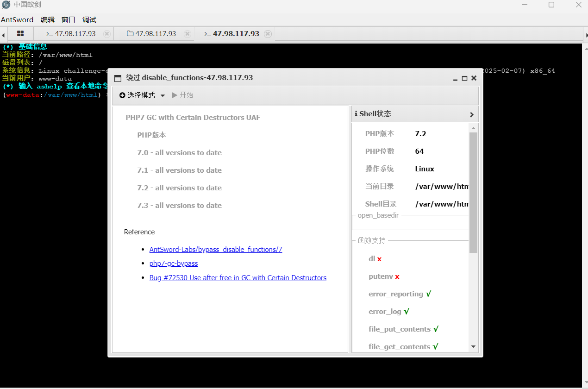Click the folder icon on the middle tab
The height and width of the screenshot is (389, 588).
[131, 33]
